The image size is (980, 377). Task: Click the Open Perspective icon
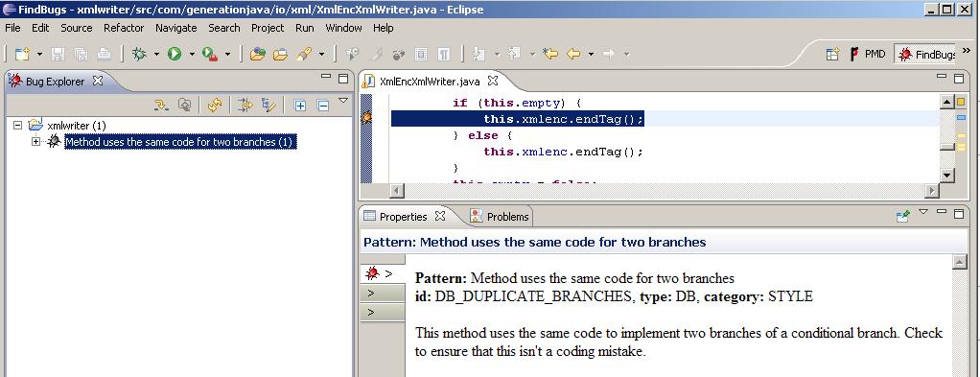(832, 55)
